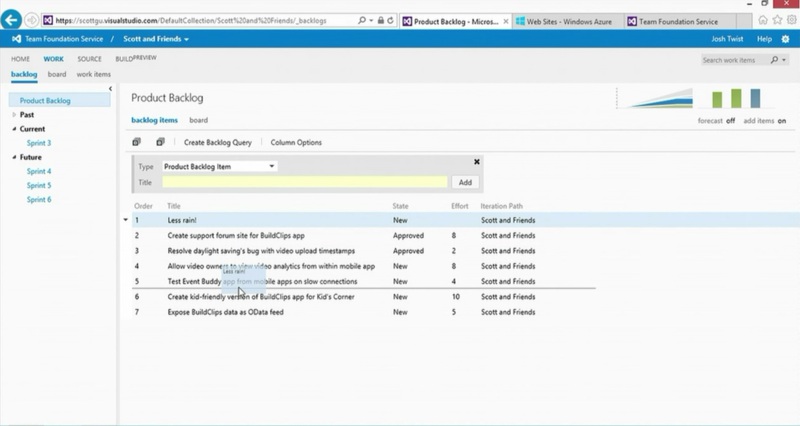Click Team Foundation Service header link
The width and height of the screenshot is (800, 426).
[64, 39]
